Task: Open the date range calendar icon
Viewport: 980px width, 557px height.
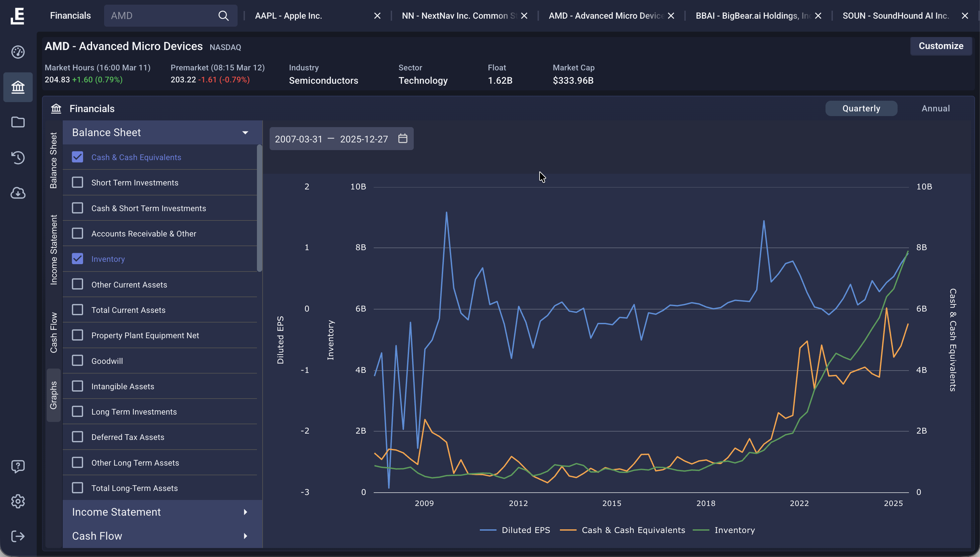Action: click(x=402, y=138)
